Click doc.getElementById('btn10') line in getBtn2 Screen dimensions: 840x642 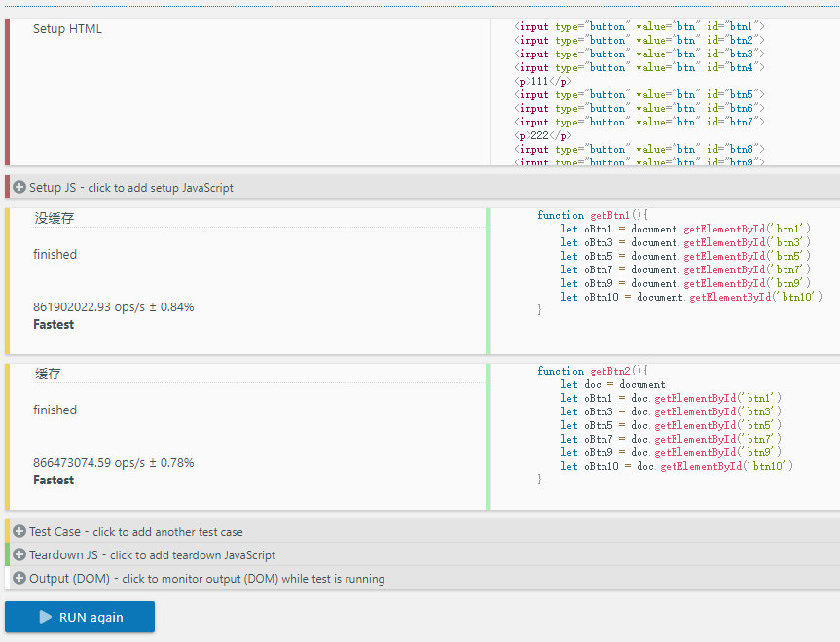(676, 466)
